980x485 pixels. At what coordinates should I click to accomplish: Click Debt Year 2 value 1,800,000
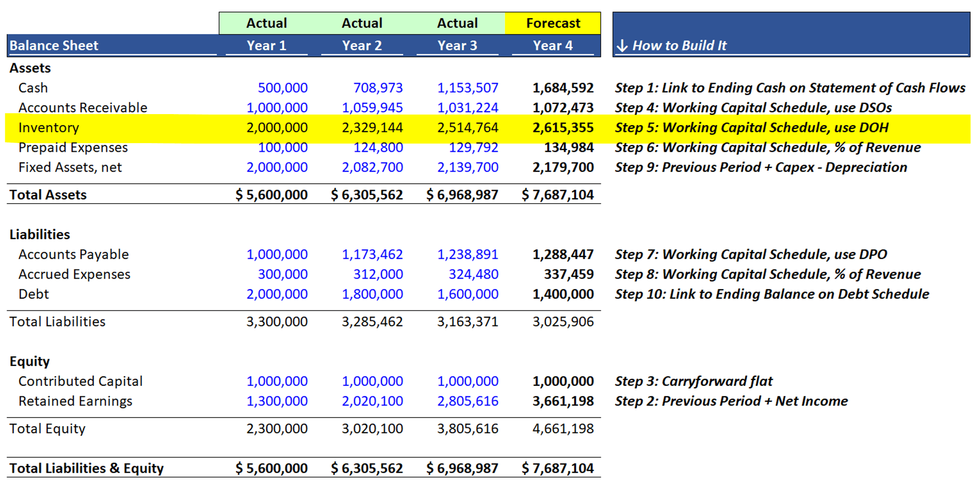tap(372, 294)
